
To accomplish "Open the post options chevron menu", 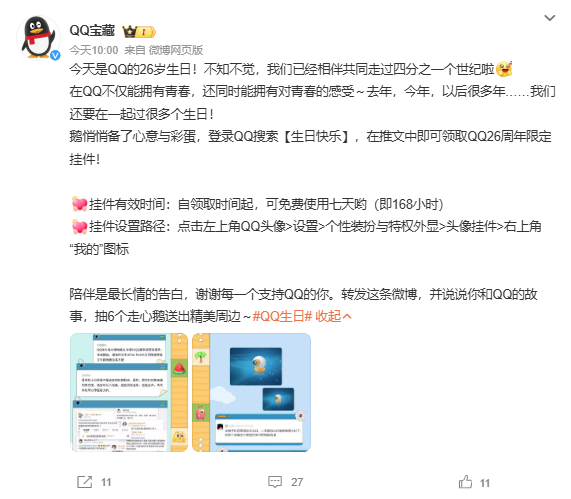I will (x=549, y=17).
